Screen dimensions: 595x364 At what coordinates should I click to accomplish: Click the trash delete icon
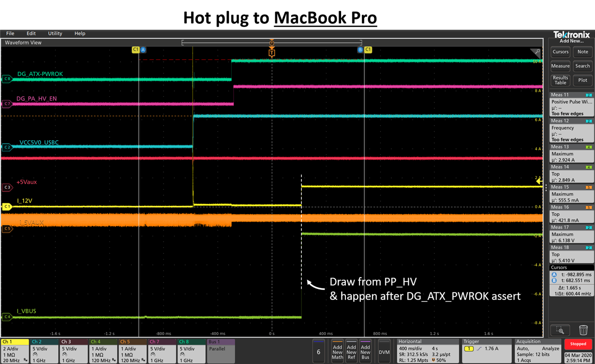583,330
